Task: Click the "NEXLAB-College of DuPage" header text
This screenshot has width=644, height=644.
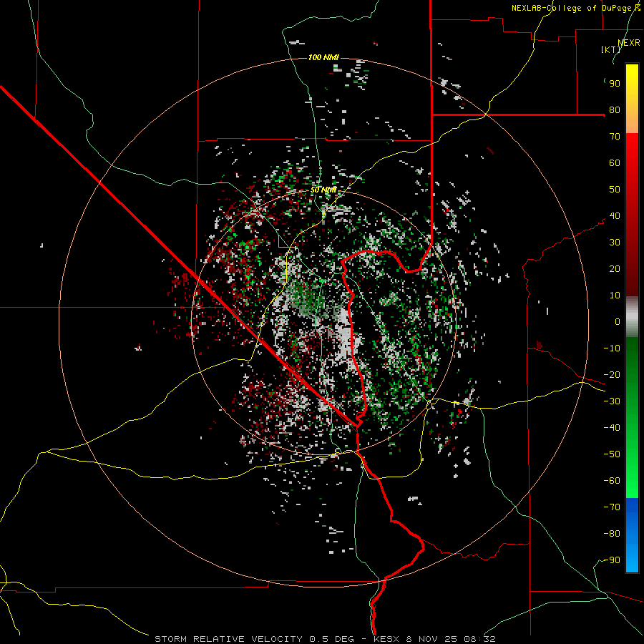Action: (x=570, y=8)
